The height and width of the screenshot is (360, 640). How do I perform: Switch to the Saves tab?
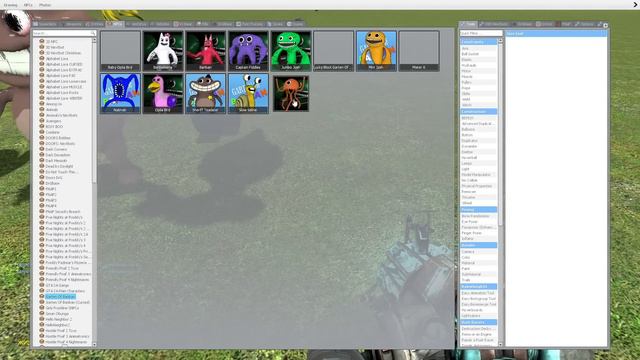(x=276, y=24)
